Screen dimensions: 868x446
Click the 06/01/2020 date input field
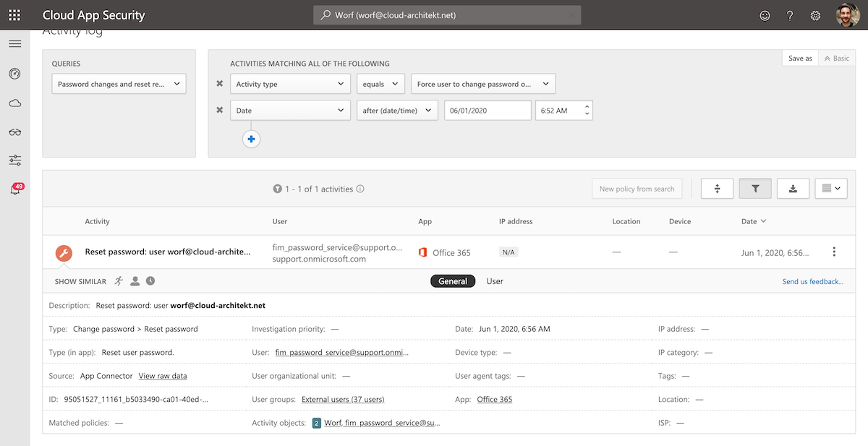click(488, 111)
